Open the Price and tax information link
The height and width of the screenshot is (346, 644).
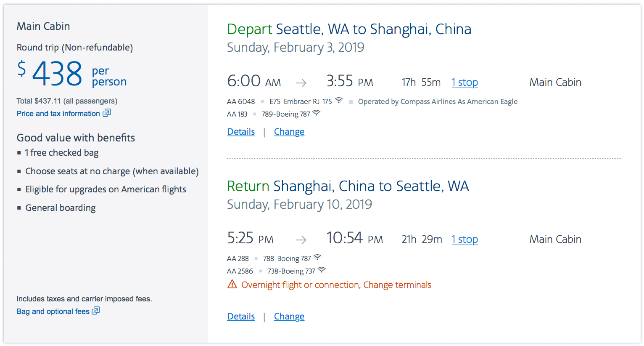tap(58, 114)
